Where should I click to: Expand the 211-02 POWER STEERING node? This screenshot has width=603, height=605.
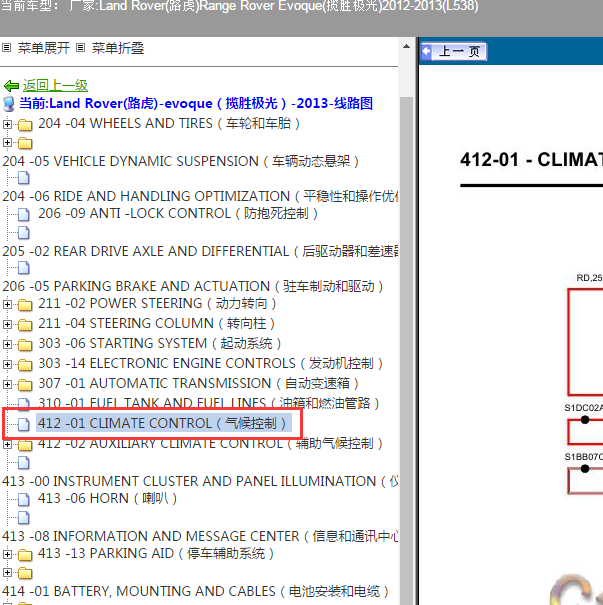click(x=7, y=304)
